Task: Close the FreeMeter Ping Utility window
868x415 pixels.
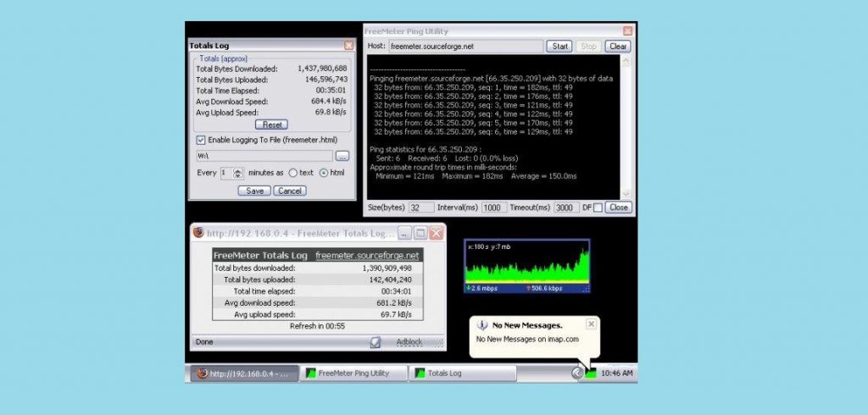Action: point(627,31)
